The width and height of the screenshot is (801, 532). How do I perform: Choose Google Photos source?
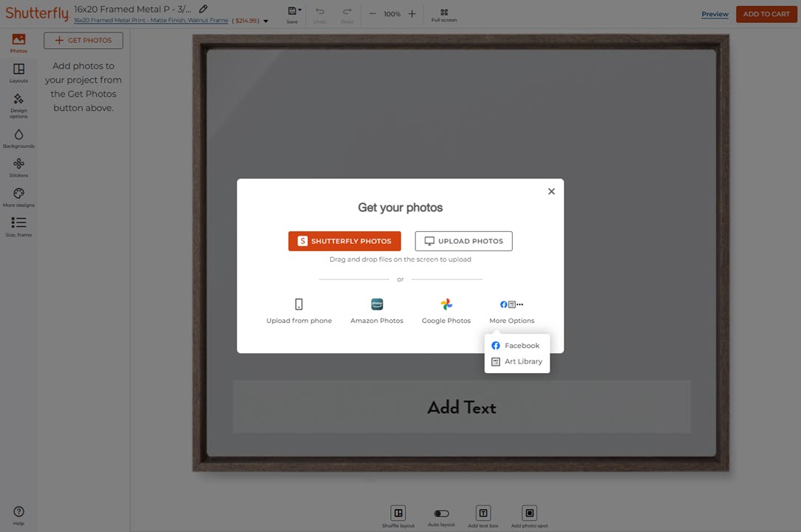pos(446,311)
